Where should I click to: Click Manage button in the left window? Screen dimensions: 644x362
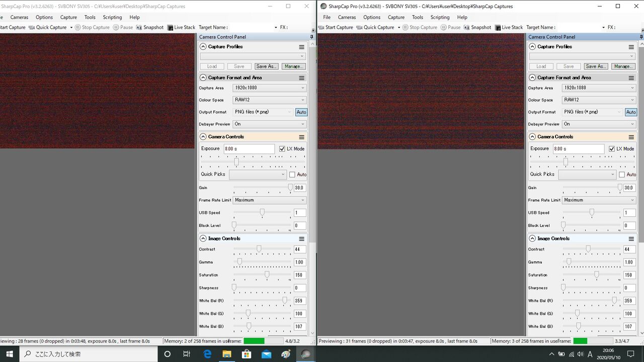click(x=293, y=66)
